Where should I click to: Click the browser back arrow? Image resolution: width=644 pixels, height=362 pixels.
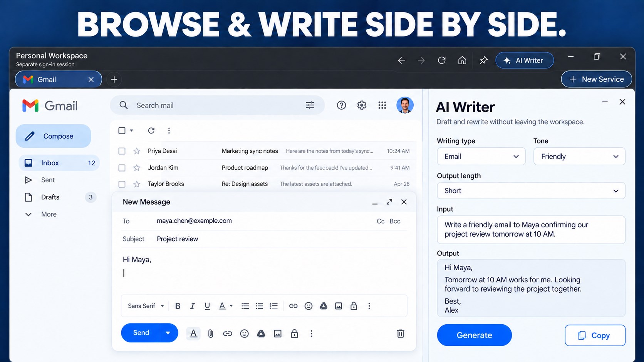click(401, 60)
